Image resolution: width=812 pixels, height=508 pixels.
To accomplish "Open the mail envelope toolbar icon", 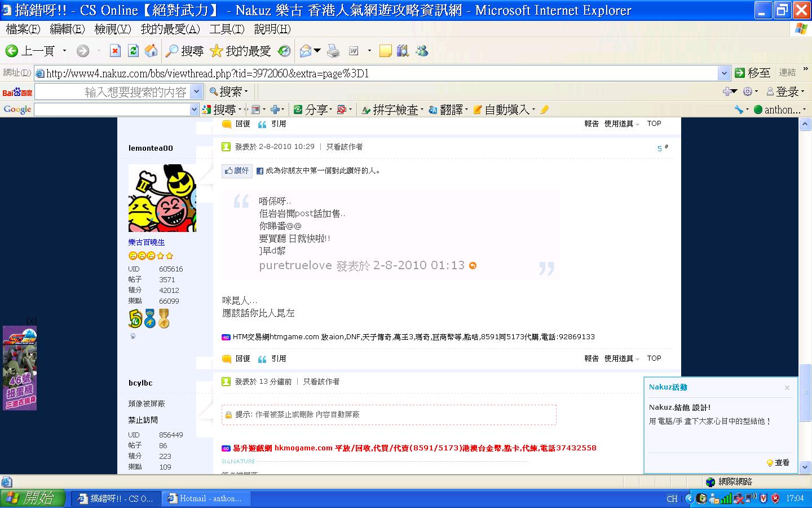I will click(306, 51).
